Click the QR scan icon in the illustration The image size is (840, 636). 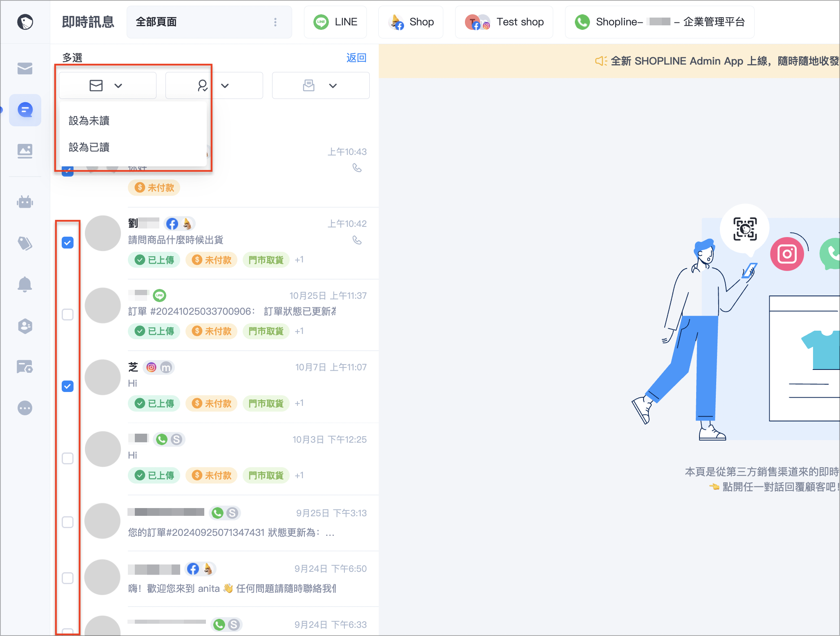click(745, 229)
